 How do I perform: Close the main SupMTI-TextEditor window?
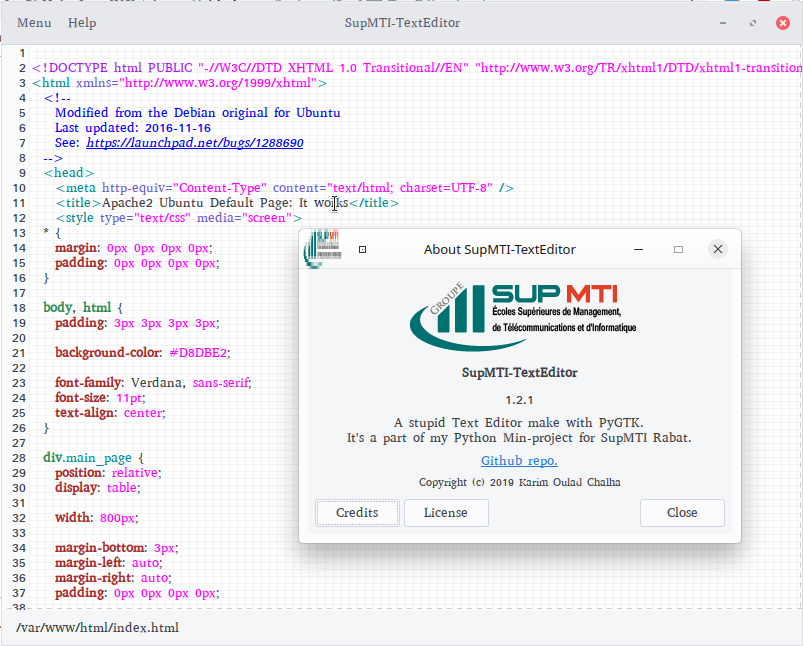783,23
